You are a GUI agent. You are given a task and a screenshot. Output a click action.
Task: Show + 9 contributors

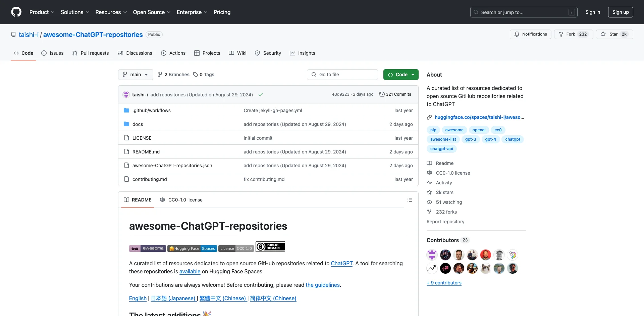click(x=444, y=283)
